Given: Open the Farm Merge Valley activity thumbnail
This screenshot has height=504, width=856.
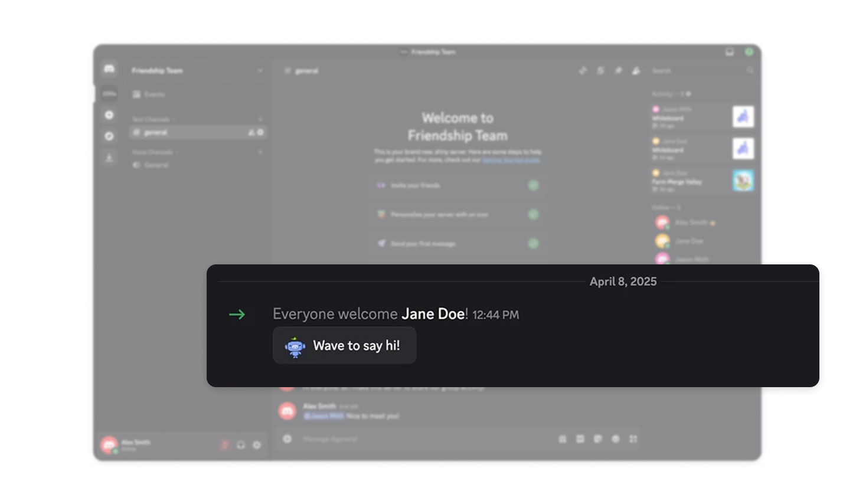Looking at the screenshot, I should coord(743,181).
